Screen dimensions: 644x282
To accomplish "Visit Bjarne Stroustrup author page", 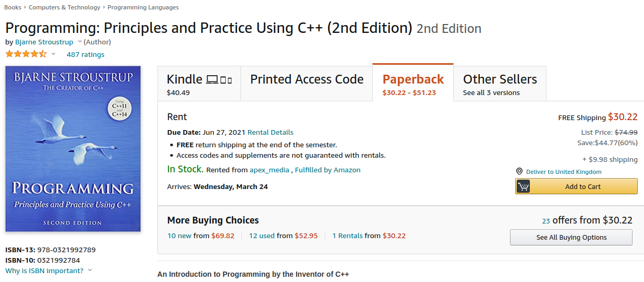I will click(x=44, y=42).
